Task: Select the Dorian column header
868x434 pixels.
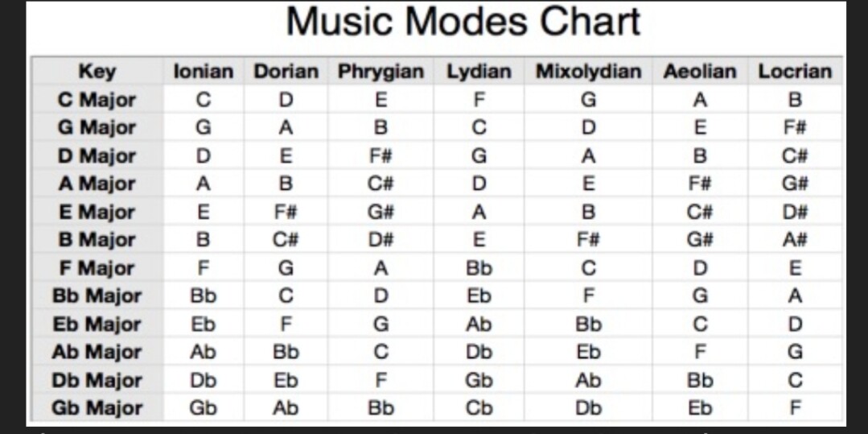Action: [286, 72]
